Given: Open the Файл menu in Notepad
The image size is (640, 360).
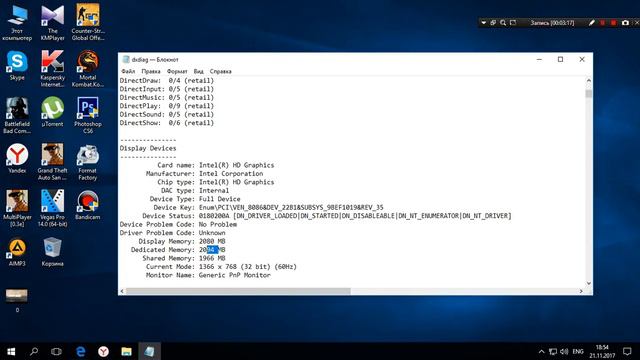Looking at the screenshot, I should [128, 71].
